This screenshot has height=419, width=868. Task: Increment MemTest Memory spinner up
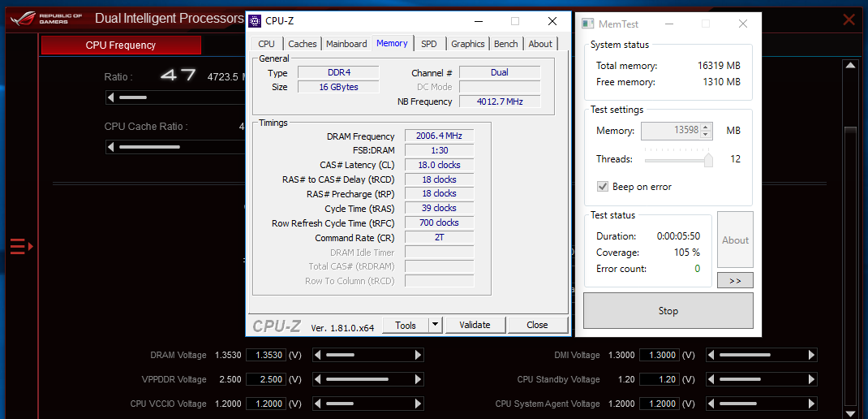click(x=705, y=127)
